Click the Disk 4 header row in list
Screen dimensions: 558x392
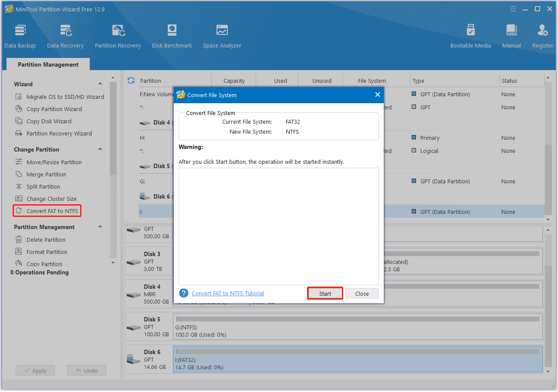pos(342,122)
